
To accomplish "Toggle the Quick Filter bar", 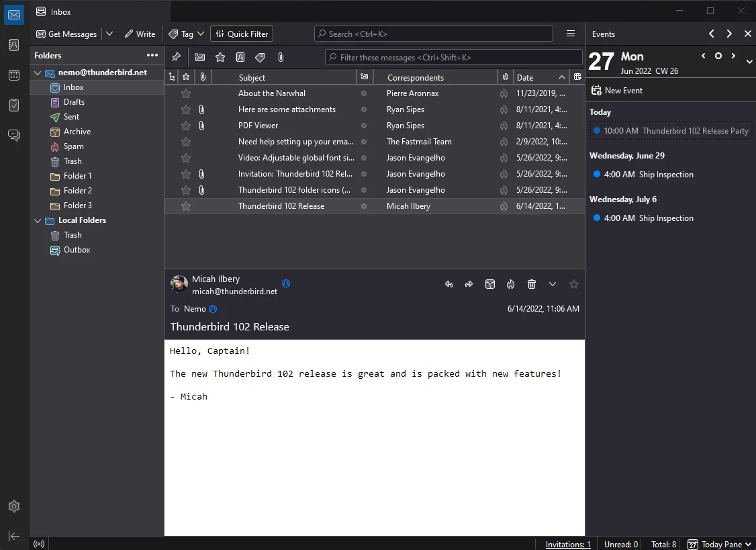I will tap(242, 34).
